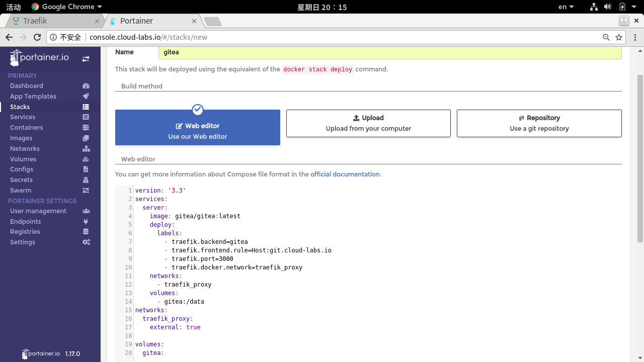Open the network status icon in top bar
The image size is (644, 362).
pos(594,7)
